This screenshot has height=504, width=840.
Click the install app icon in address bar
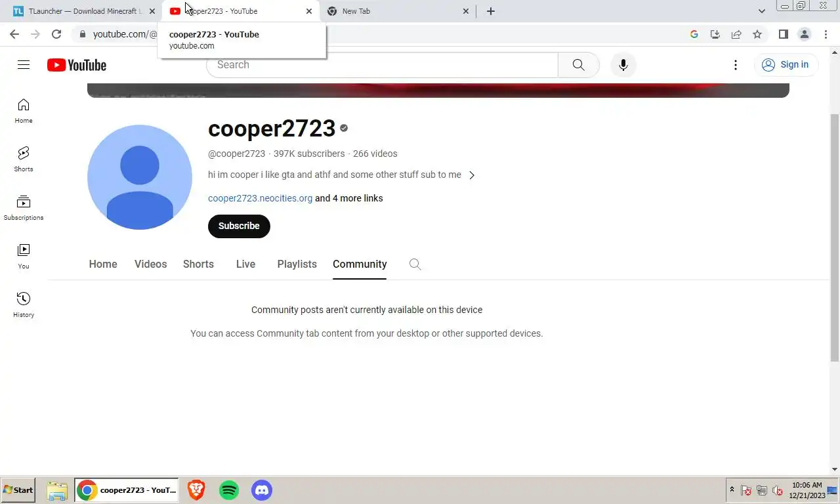coord(715,34)
